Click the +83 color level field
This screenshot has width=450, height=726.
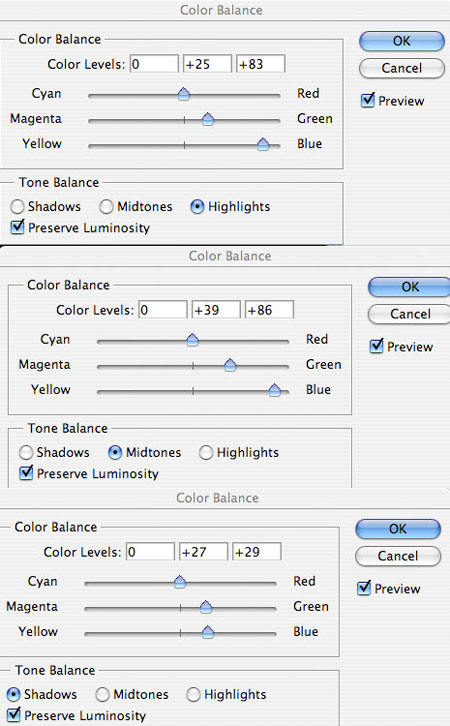point(260,64)
